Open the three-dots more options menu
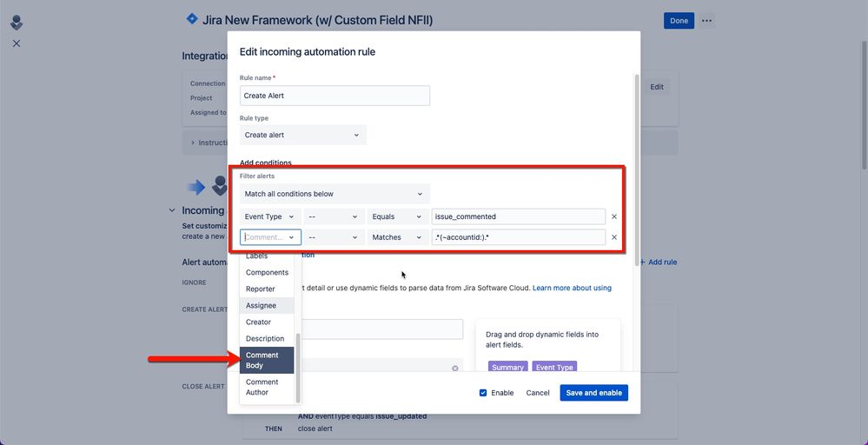This screenshot has height=445, width=868. [x=707, y=21]
